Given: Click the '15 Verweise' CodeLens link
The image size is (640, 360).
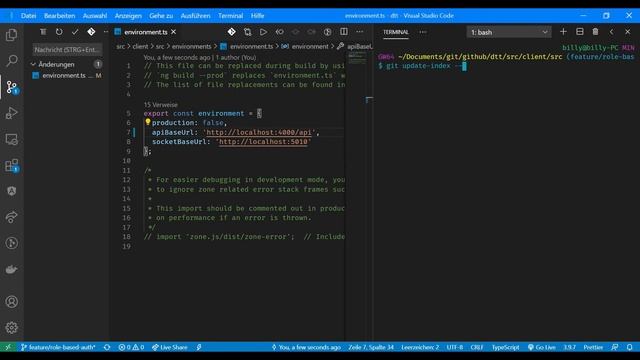Looking at the screenshot, I should coord(160,105).
